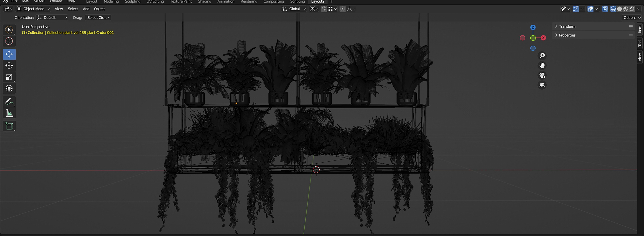Click the Blender logo menu icon
This screenshot has height=236, width=644.
coord(6,1)
